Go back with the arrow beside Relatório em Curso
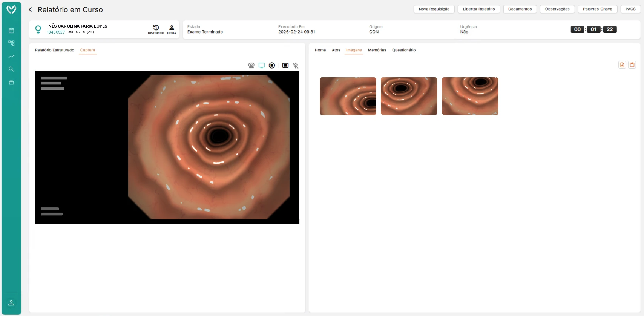 click(x=30, y=9)
